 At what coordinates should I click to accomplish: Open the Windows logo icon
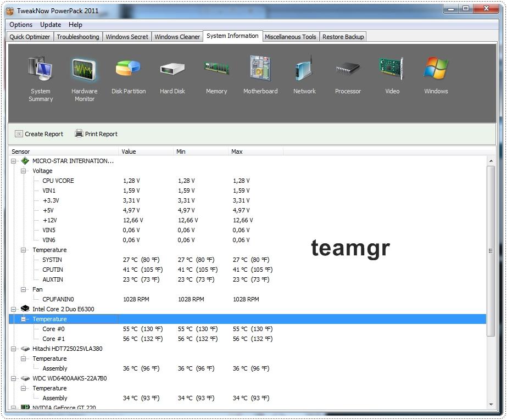pos(436,68)
